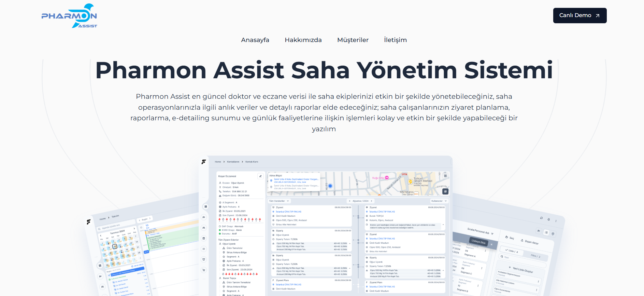
Task: Collapse the doctor note in Burak TOPÇU visit
Action: pyautogui.click(x=443, y=225)
